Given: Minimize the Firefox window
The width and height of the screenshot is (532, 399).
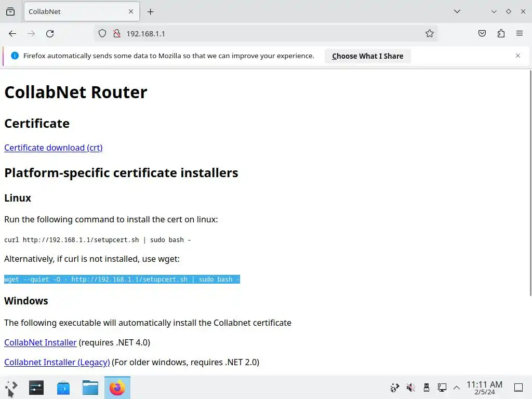Looking at the screenshot, I should tap(494, 11).
